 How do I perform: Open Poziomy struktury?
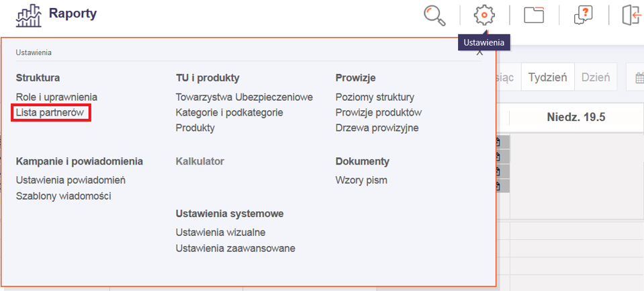(375, 97)
